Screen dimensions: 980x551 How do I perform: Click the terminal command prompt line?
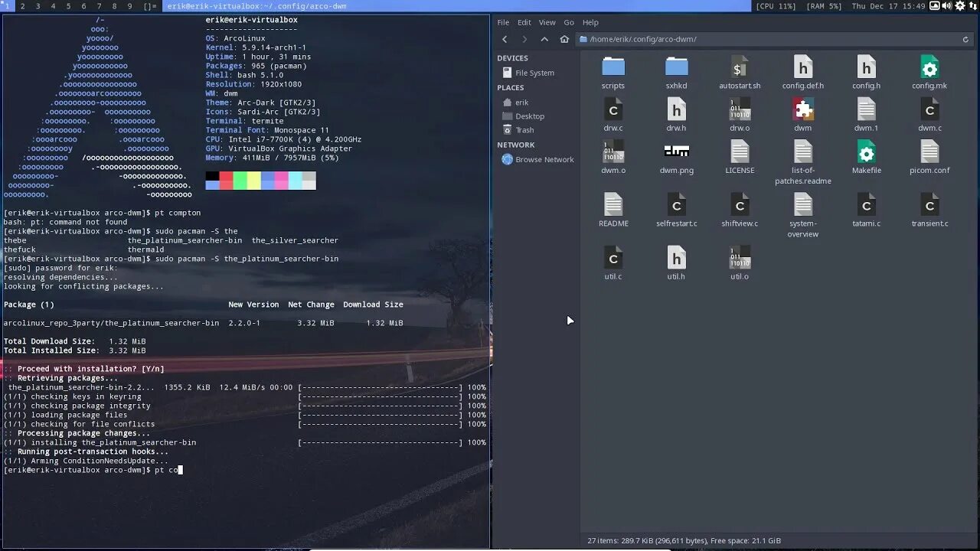click(x=93, y=470)
